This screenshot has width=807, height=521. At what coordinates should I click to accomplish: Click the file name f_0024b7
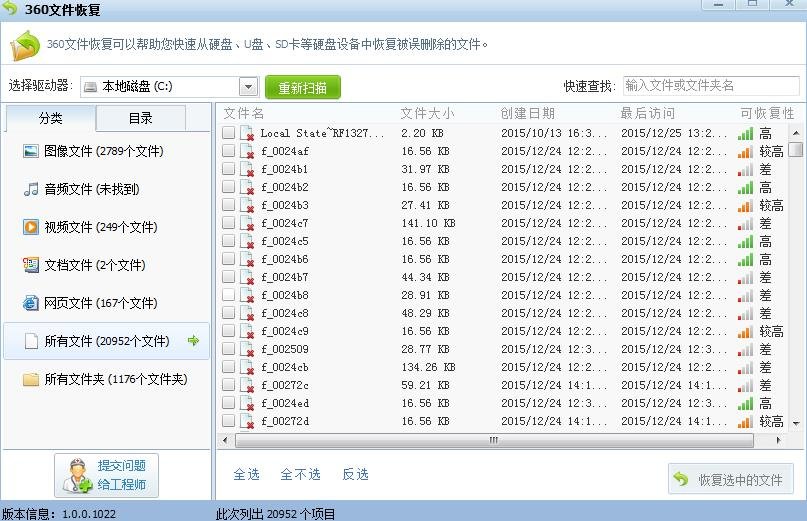[285, 277]
